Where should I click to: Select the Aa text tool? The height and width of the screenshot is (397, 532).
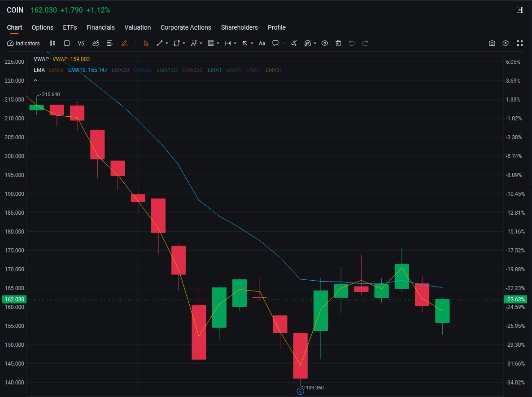coord(262,43)
